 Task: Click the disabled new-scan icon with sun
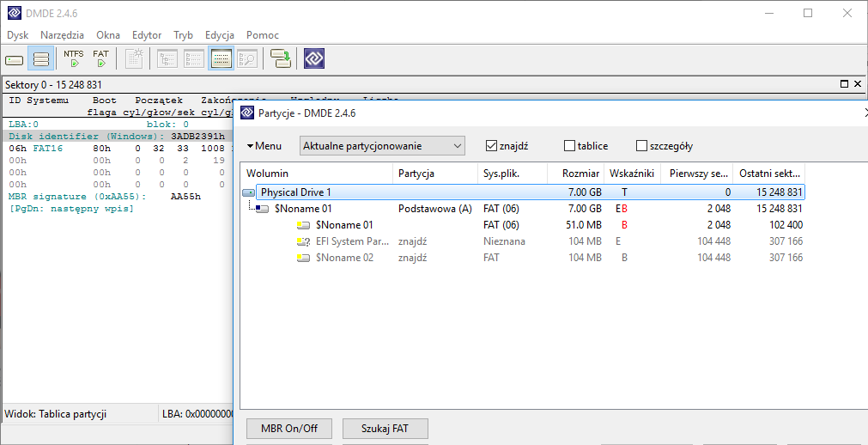pyautogui.click(x=134, y=58)
